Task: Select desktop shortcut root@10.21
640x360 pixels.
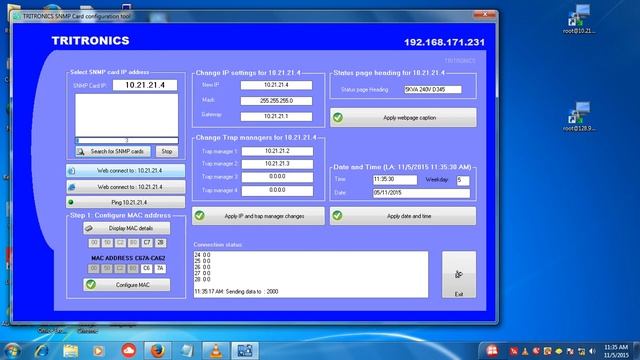Action: point(579,19)
